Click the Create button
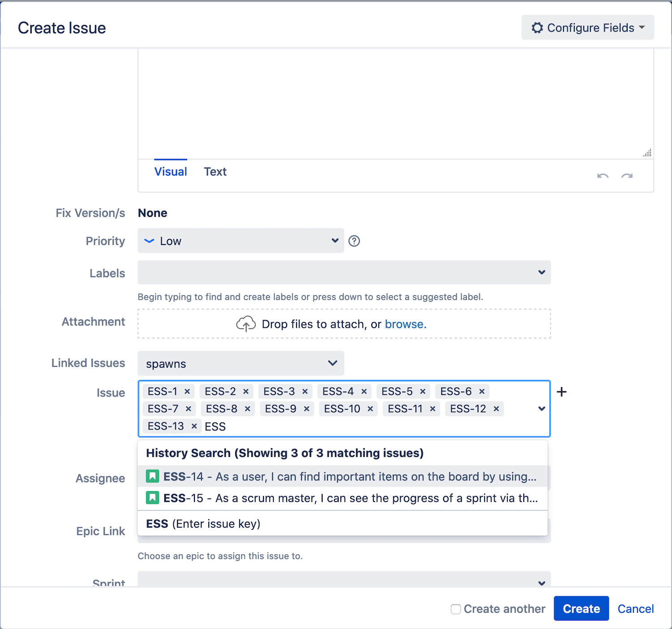Viewport: 672px width, 629px height. click(581, 608)
